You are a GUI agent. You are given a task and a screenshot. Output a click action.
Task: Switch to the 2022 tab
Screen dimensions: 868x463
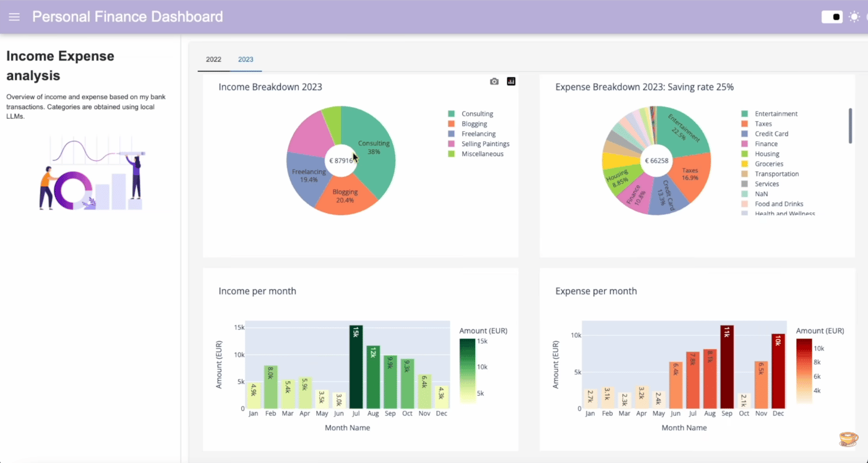tap(213, 59)
